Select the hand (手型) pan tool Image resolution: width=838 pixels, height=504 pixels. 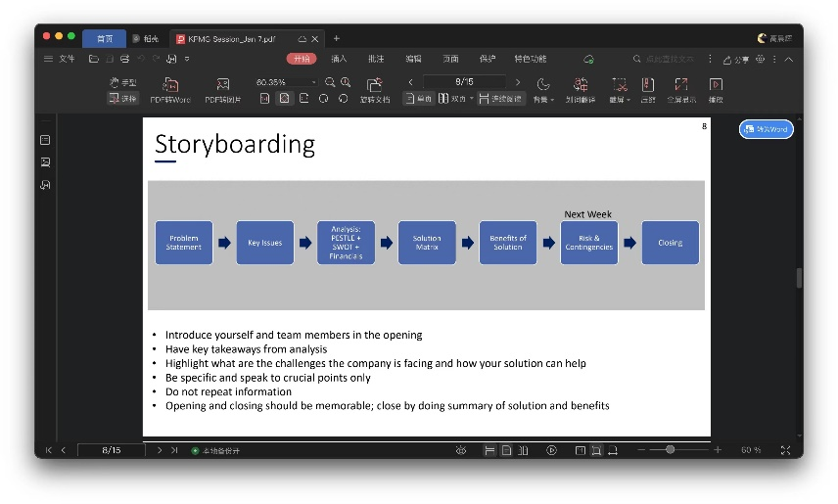[122, 82]
